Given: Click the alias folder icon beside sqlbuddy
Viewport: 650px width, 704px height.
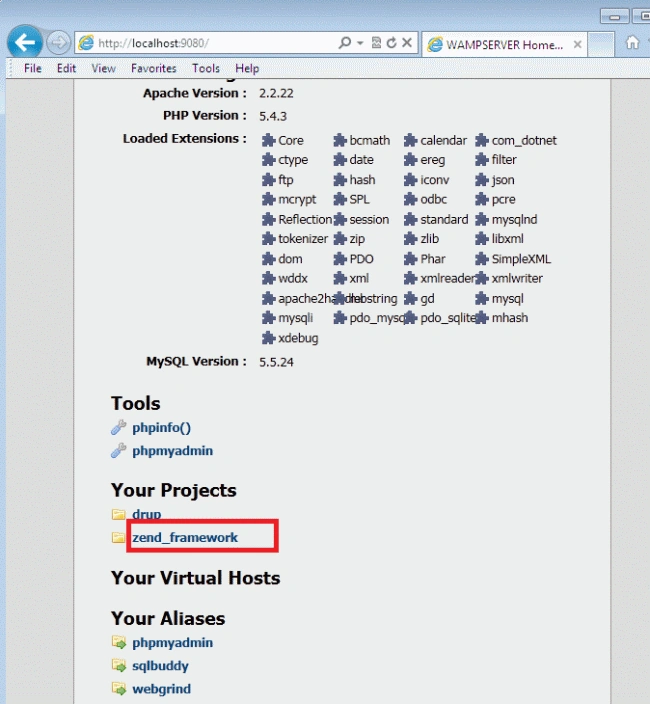Looking at the screenshot, I should [119, 665].
